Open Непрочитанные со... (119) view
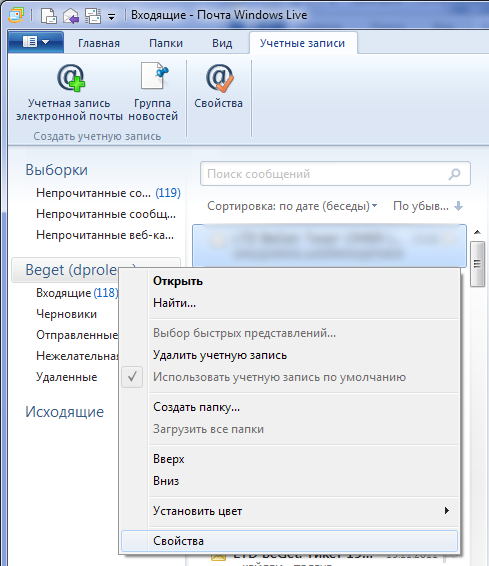The image size is (489, 566). pyautogui.click(x=108, y=193)
